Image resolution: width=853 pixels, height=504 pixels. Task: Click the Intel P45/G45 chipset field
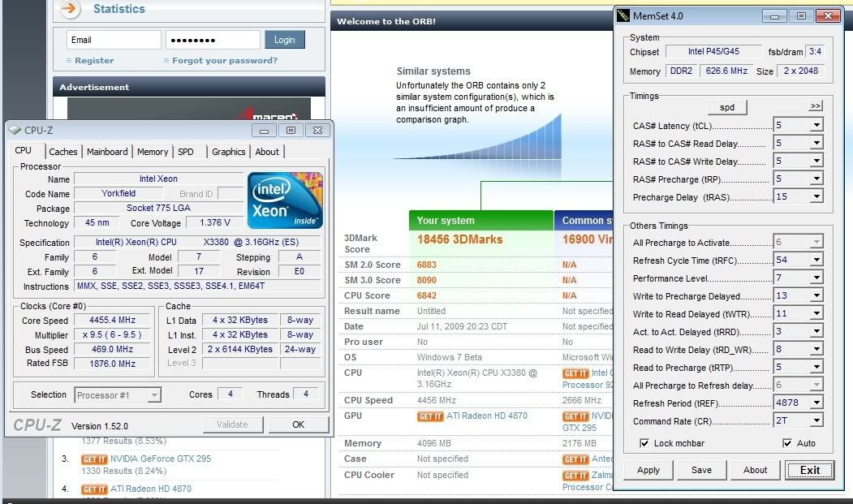[713, 51]
